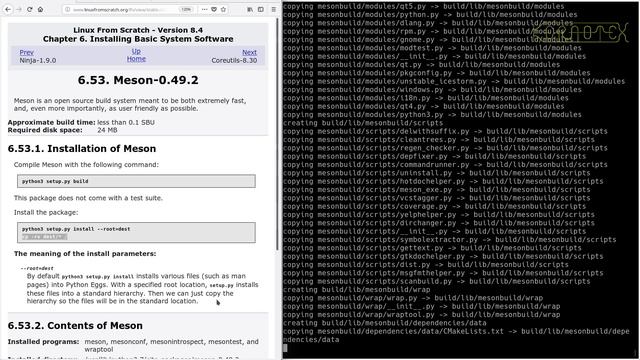The height and width of the screenshot is (360, 640).
Task: Open the Firefox hamburger menu
Action: click(x=273, y=9)
